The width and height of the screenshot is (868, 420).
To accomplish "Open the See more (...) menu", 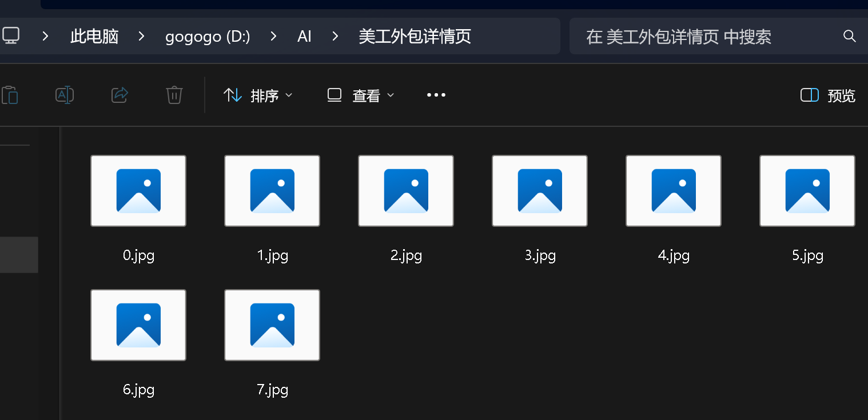I will click(x=436, y=95).
